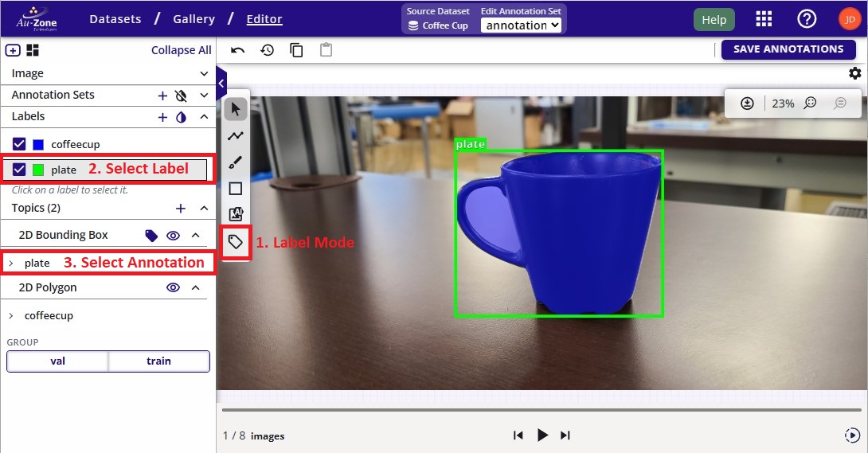The width and height of the screenshot is (868, 453).
Task: Select the brush paint tool
Action: click(236, 162)
